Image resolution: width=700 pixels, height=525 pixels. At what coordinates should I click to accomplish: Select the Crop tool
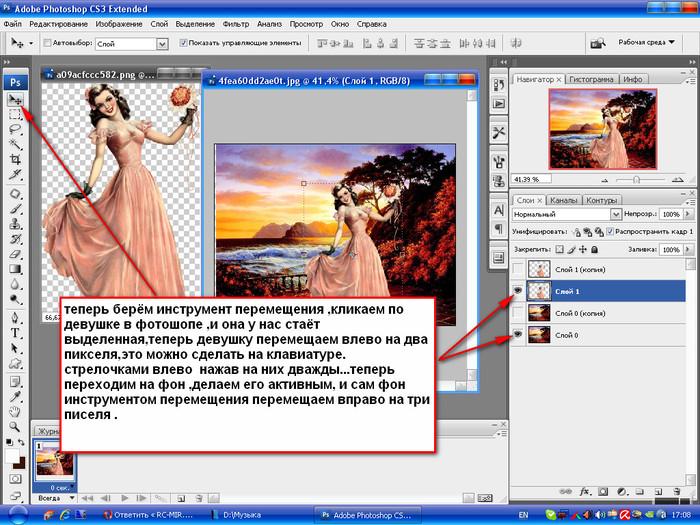point(16,159)
